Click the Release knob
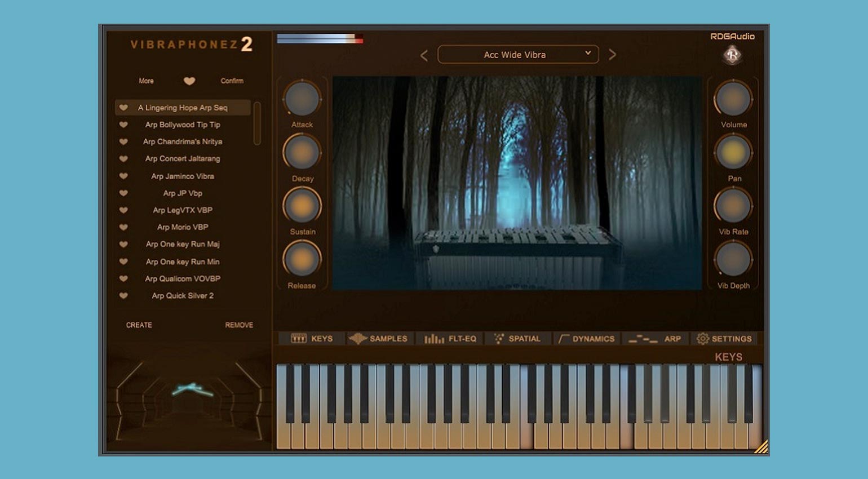The width and height of the screenshot is (868, 479). point(302,260)
